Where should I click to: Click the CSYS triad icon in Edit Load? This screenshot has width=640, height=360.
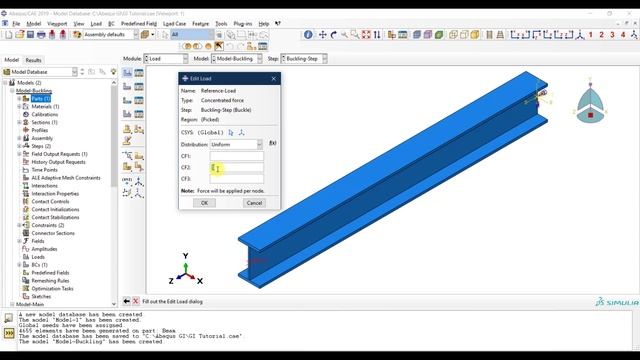[x=242, y=132]
